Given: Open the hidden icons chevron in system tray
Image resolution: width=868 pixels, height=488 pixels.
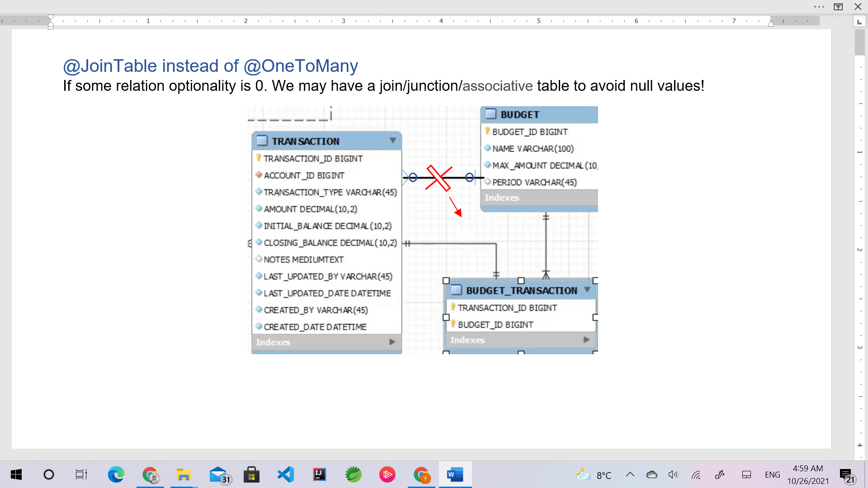Looking at the screenshot, I should (630, 474).
